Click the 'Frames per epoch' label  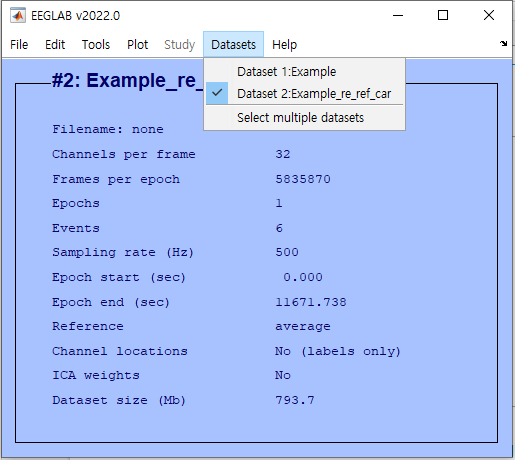click(116, 179)
